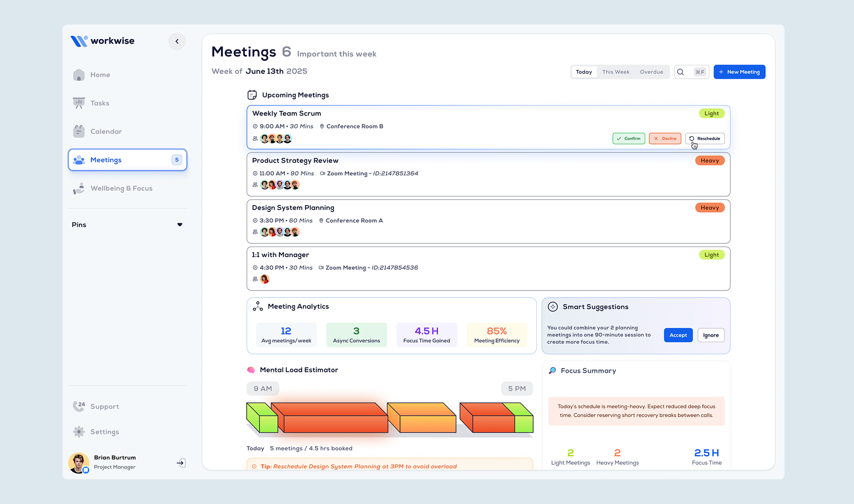Click Brian Burtrum's profile picture

[x=79, y=463]
